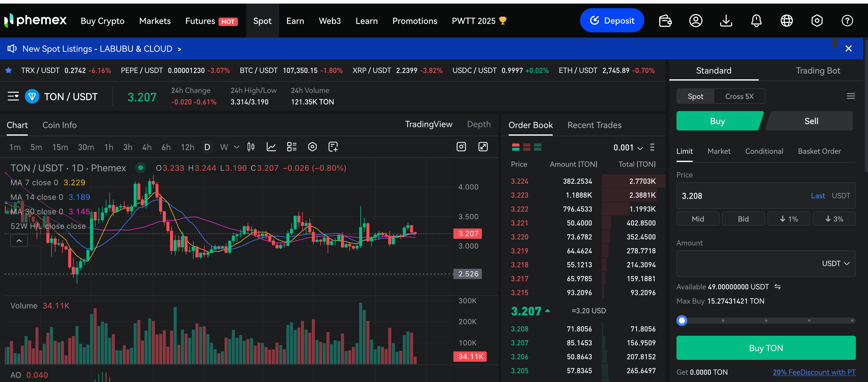Open the user account profile icon

coord(696,21)
